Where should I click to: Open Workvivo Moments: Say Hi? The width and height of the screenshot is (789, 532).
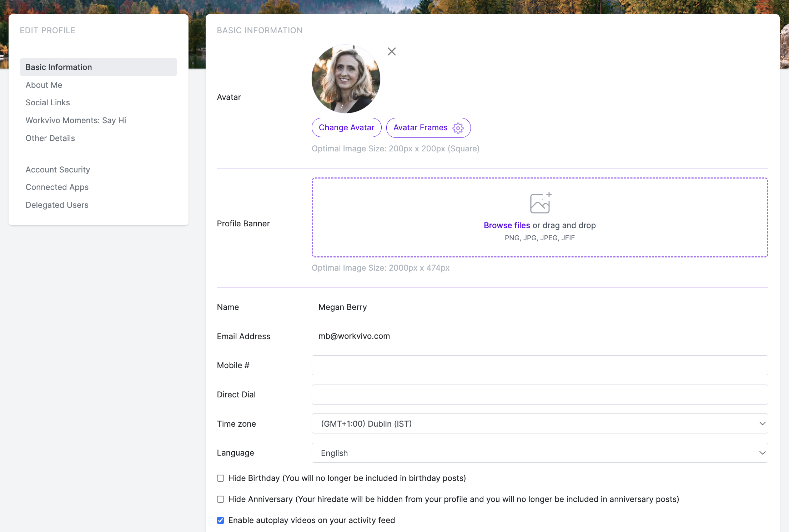(76, 120)
